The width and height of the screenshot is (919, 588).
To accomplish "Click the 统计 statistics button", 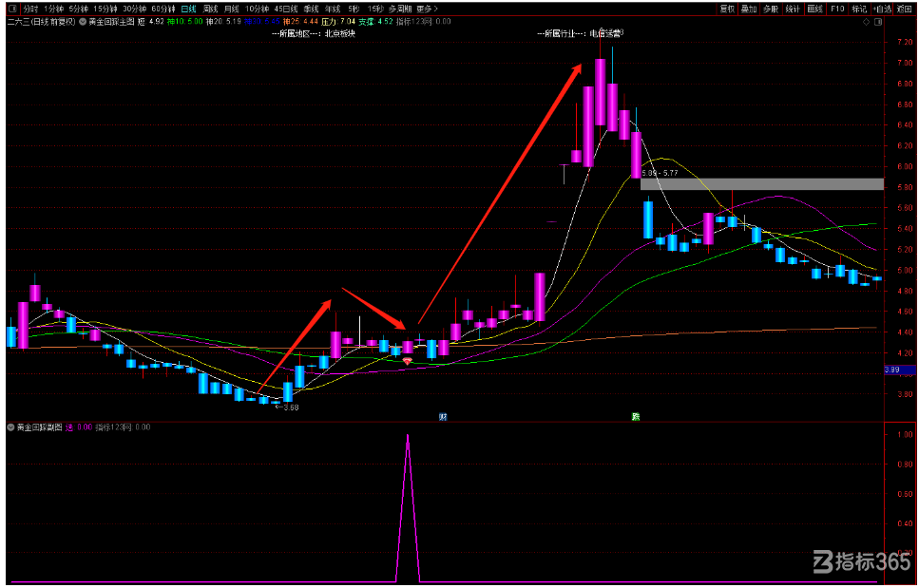I will pos(793,9).
